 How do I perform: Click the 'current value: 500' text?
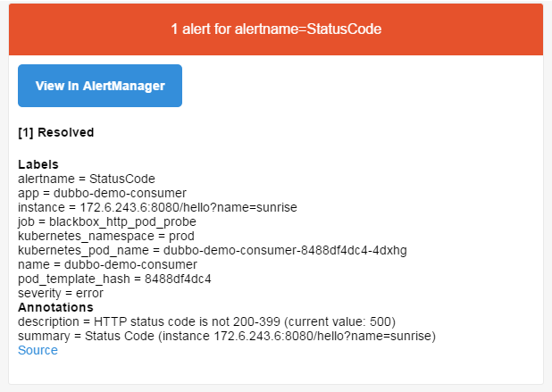point(340,321)
